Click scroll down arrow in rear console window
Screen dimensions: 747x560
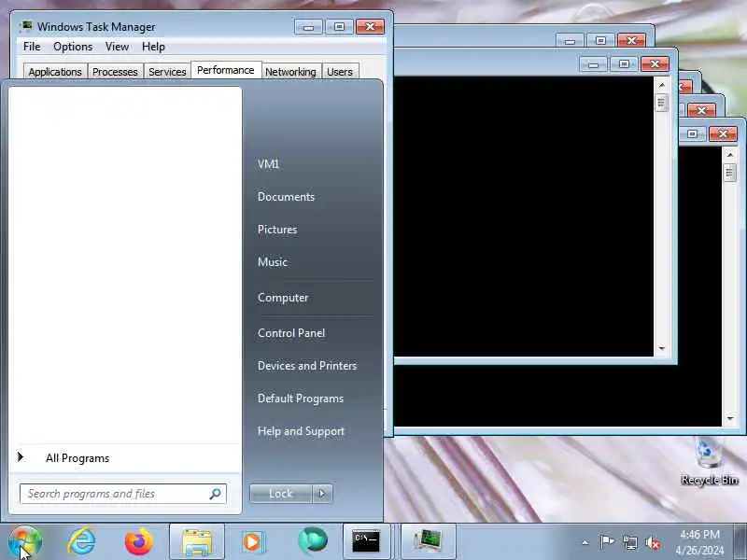(730, 418)
